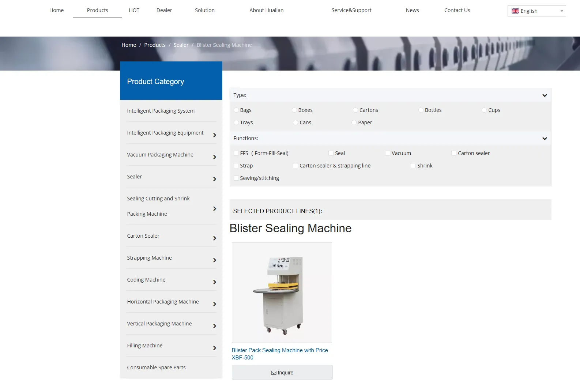This screenshot has height=392, width=580.
Task: Expand the Coding Machine arrow
Action: pos(215,282)
